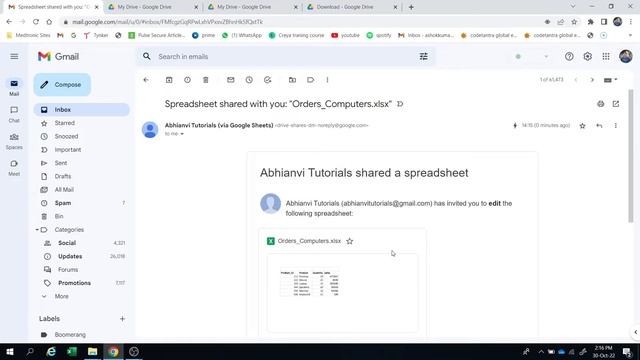Image resolution: width=640 pixels, height=360 pixels.
Task: Open File Explorer from taskbar
Action: (x=93, y=351)
